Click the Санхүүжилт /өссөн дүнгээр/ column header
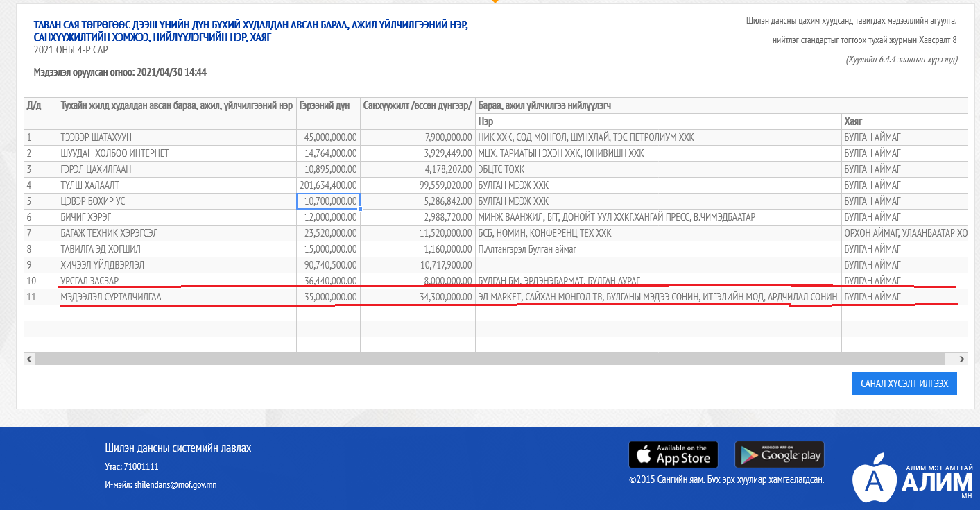 point(418,112)
